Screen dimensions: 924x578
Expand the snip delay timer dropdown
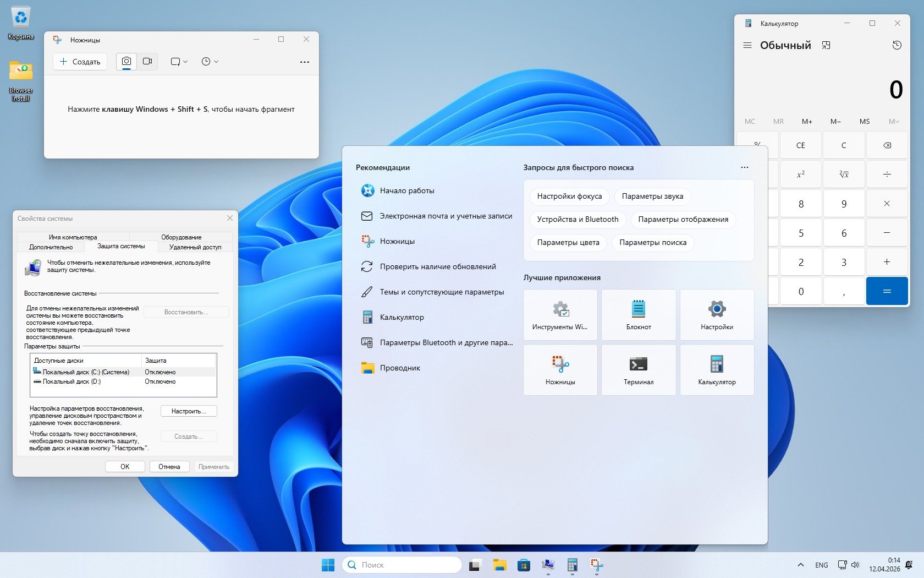[210, 62]
